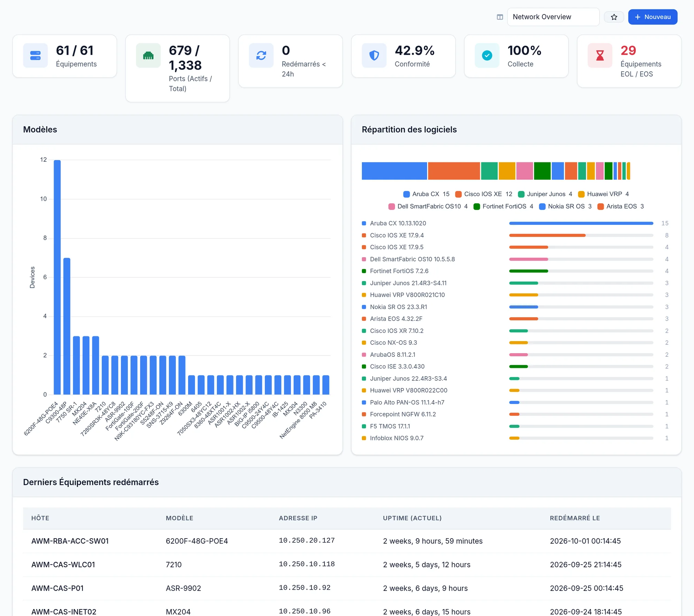The width and height of the screenshot is (694, 616).
Task: Open host AWM-RBA-ACC-SW01
Action: click(70, 541)
